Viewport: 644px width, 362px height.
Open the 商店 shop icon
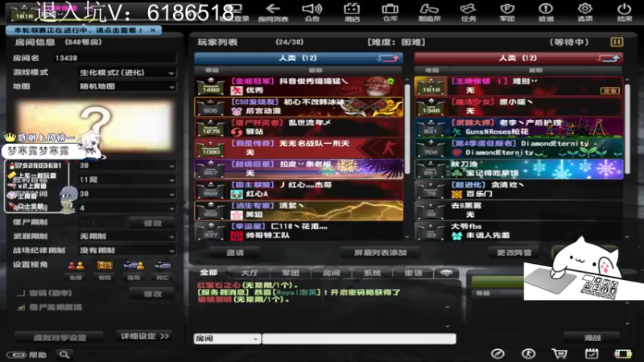(352, 12)
